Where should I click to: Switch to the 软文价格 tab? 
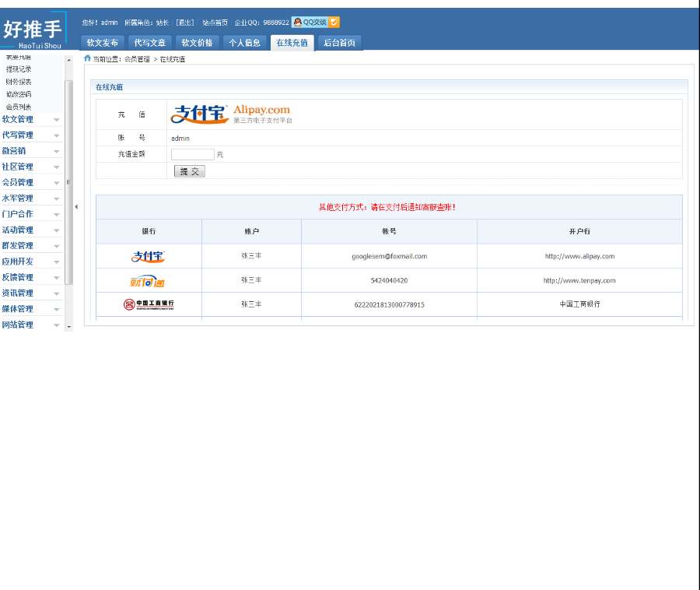(197, 43)
